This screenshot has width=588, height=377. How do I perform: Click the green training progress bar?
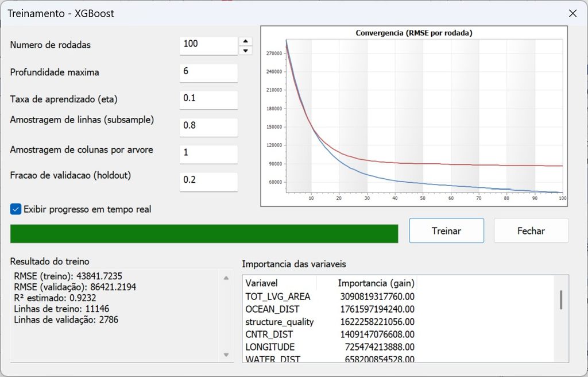[204, 233]
